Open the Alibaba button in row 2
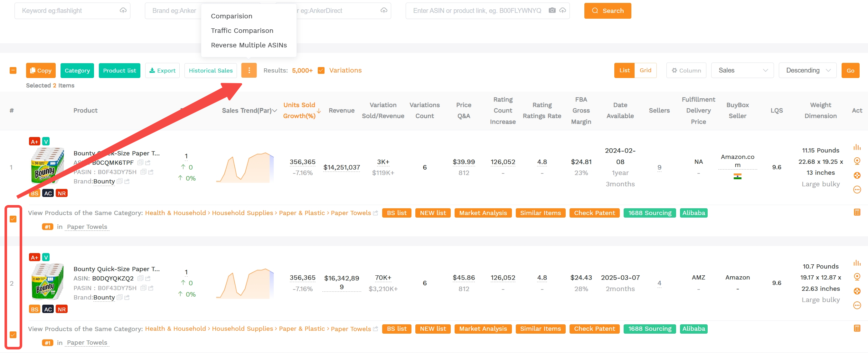 click(693, 329)
